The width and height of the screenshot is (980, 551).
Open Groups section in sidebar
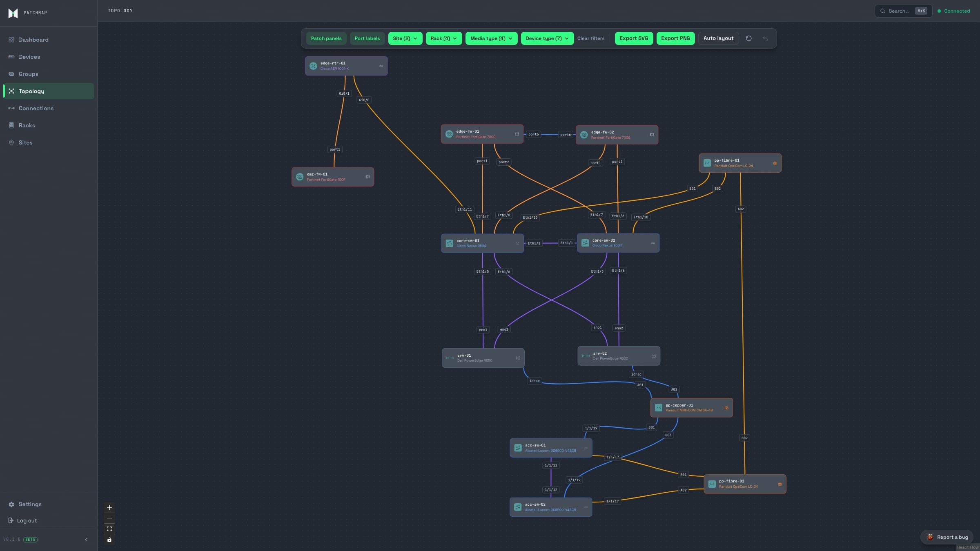(x=49, y=74)
